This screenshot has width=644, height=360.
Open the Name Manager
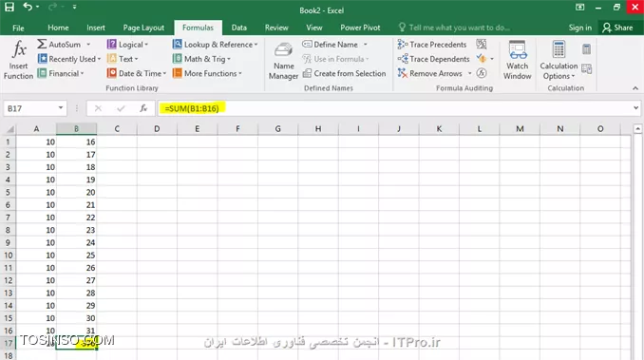coord(283,61)
